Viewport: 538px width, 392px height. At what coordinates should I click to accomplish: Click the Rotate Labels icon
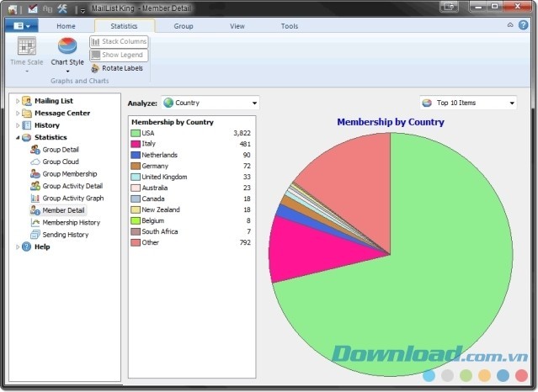pos(95,68)
